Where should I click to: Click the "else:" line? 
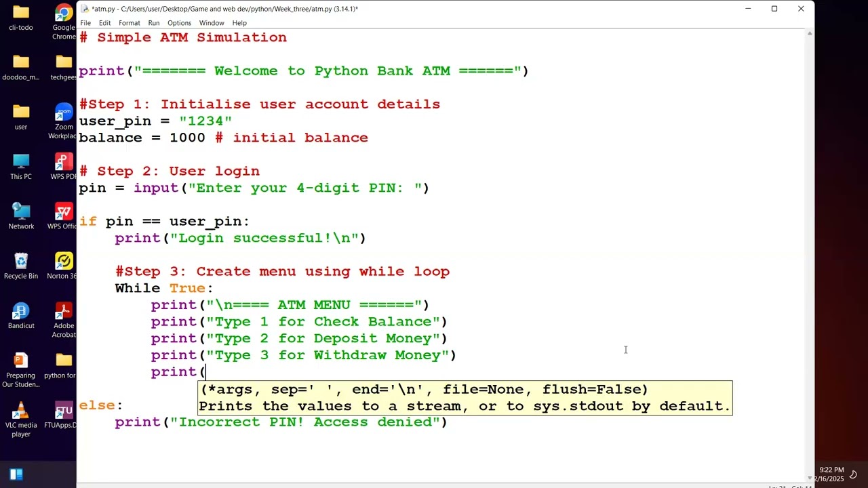pos(101,405)
